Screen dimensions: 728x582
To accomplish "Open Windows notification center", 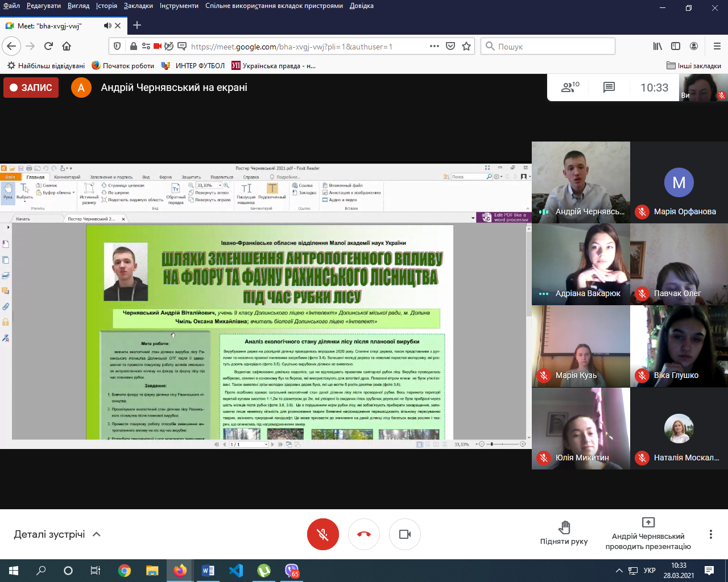I will coord(709,571).
